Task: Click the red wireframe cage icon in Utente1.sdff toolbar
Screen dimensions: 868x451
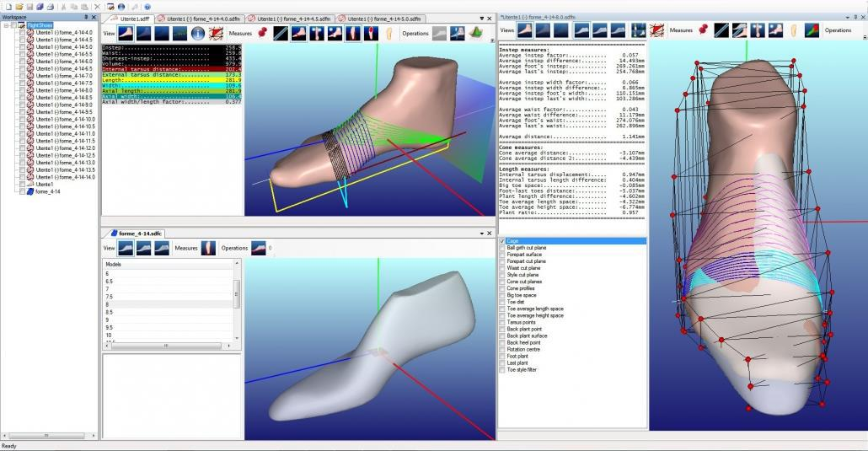Action: 216,33
